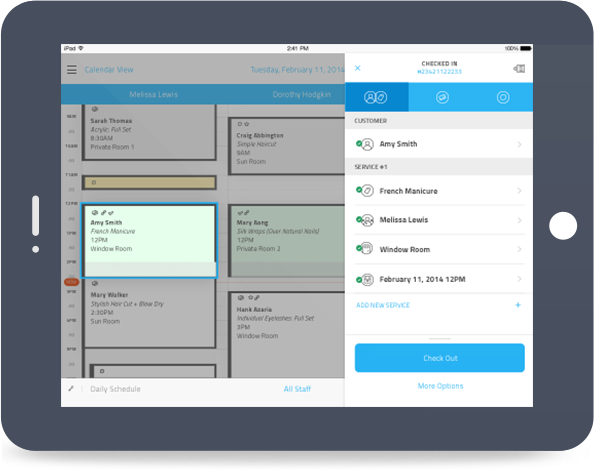Click the plus icon to add service
Screen dimensions: 594x470
pyautogui.click(x=518, y=305)
